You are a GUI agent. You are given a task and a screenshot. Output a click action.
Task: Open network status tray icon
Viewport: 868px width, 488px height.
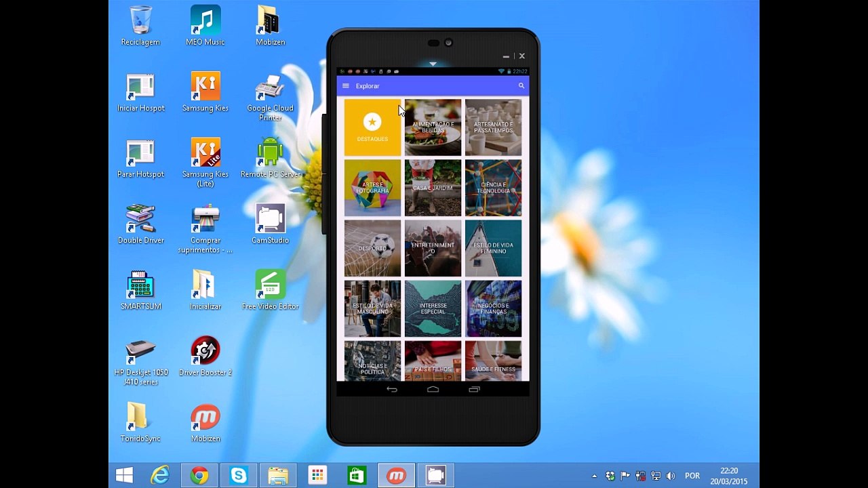656,476
